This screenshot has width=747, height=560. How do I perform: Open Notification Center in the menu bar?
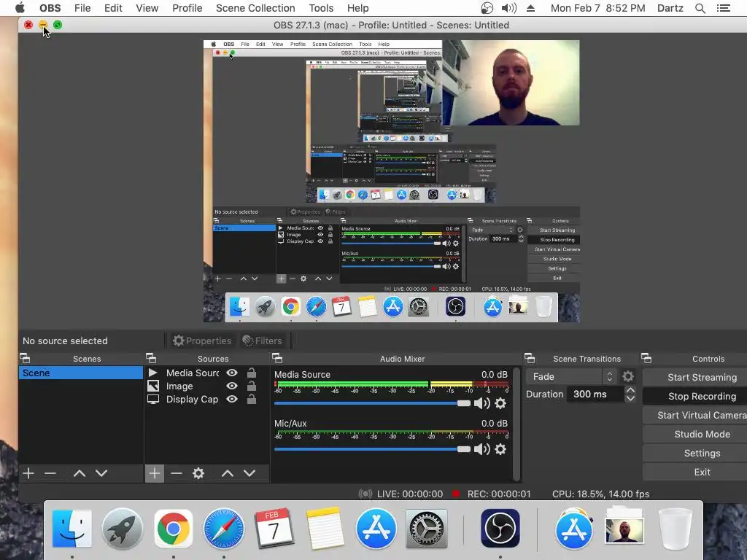[723, 8]
